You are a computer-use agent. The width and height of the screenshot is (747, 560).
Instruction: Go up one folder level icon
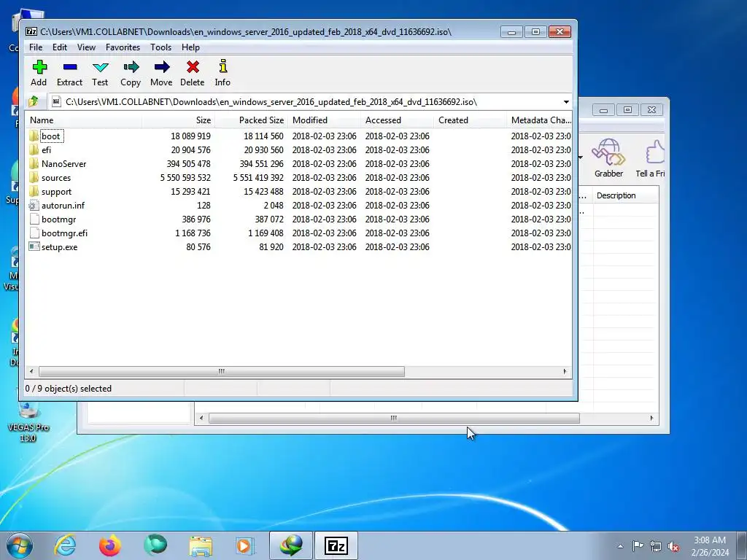[x=34, y=101]
